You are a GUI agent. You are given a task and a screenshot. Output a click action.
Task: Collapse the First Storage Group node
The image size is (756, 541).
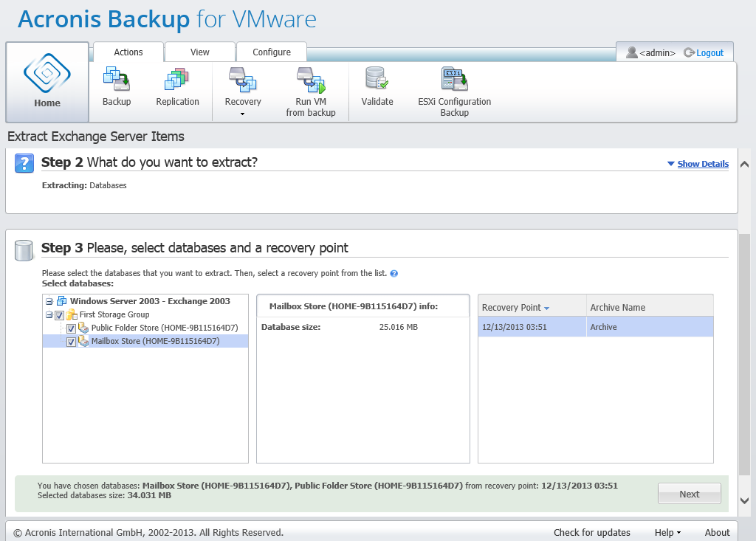point(49,315)
